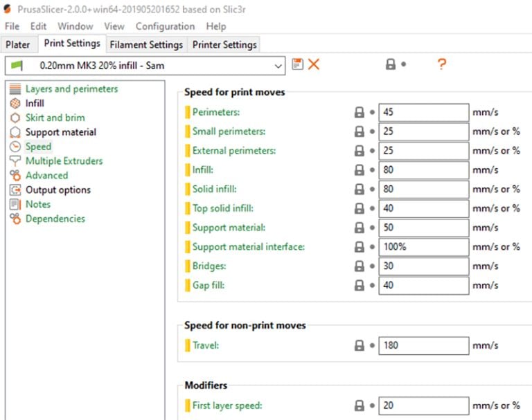Click the Support material speed field showing 50
Viewport: 532px width, 420px height.
424,228
